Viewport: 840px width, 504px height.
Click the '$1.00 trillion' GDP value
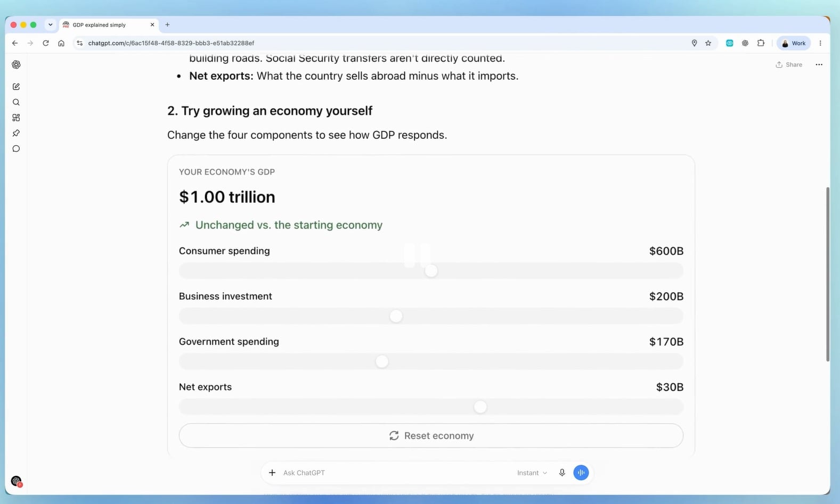click(x=227, y=197)
